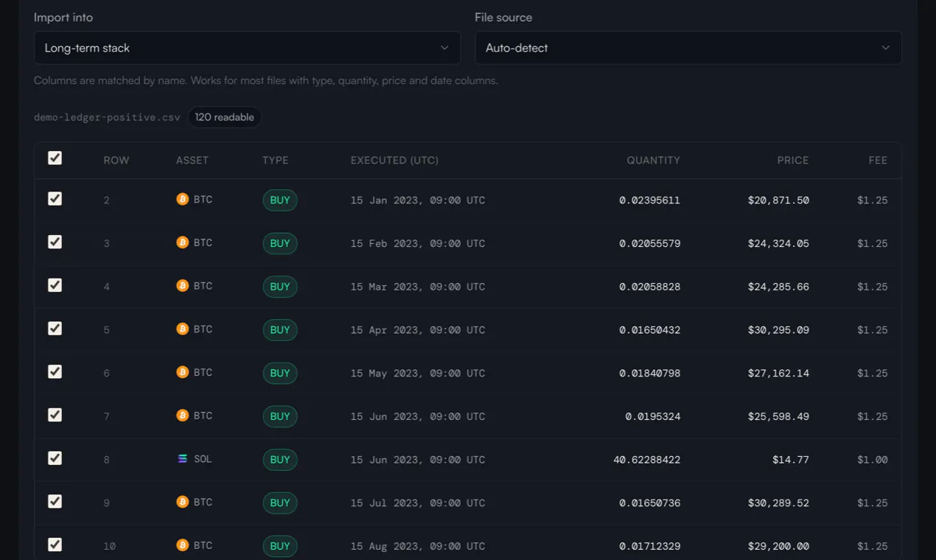Click the EXECUTED (UTC) column header
This screenshot has width=936, height=560.
click(394, 160)
